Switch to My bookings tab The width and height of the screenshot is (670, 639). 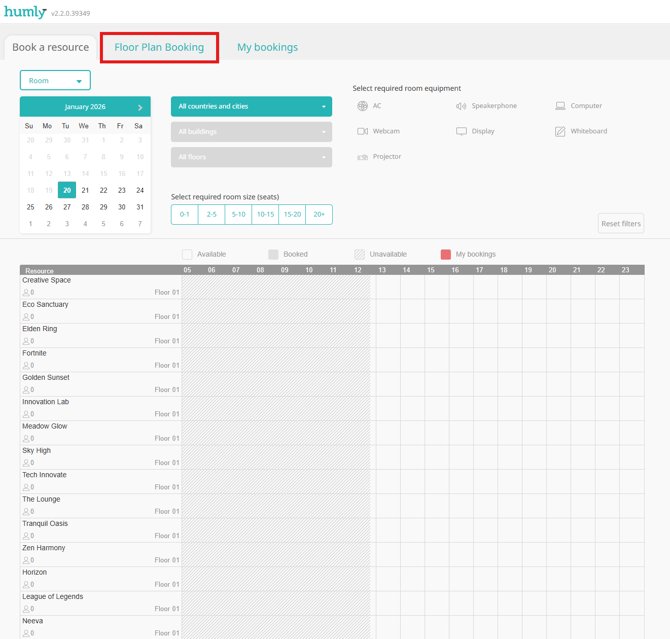267,47
